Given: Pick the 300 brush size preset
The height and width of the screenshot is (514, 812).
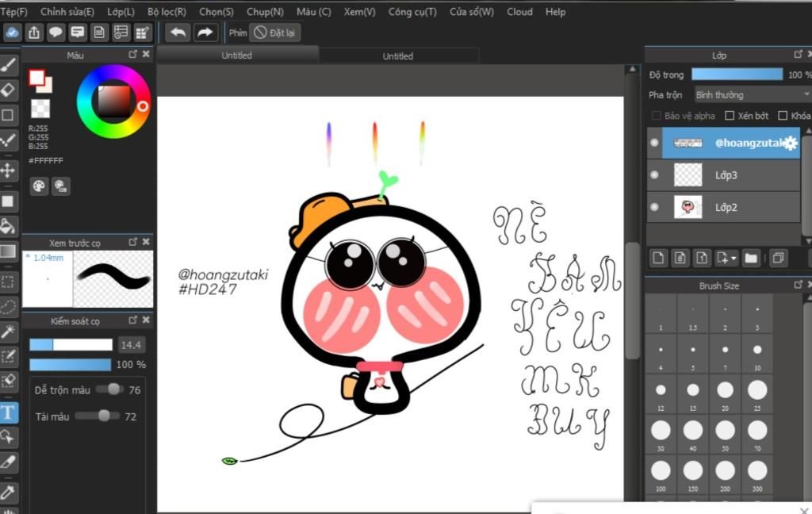Looking at the screenshot, I should coord(757,474).
